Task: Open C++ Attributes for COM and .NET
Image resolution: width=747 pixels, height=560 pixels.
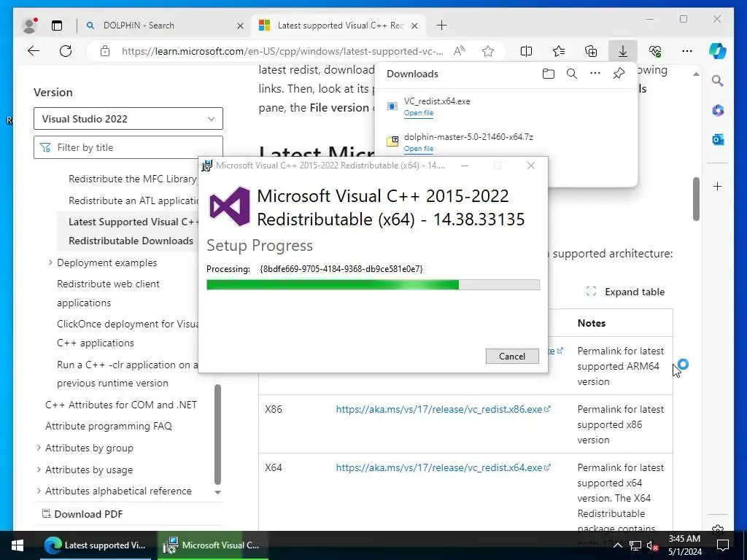Action: (x=121, y=405)
